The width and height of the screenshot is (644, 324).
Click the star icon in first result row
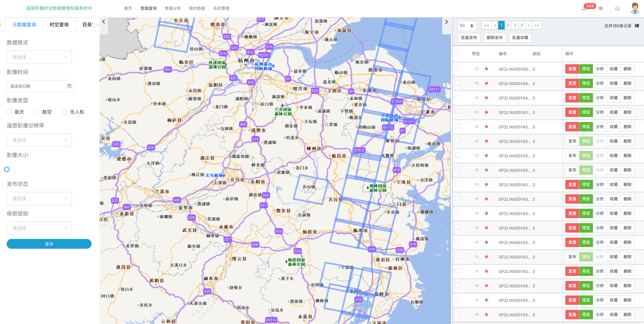486,69
